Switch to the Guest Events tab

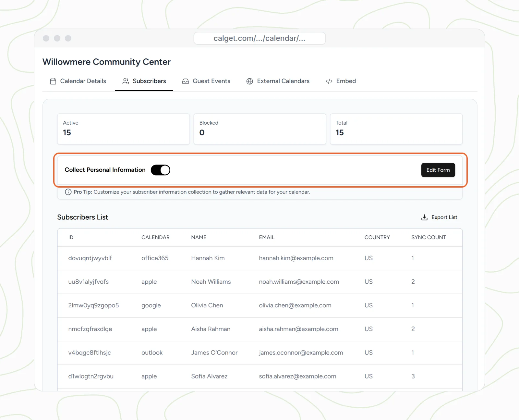[x=206, y=81]
